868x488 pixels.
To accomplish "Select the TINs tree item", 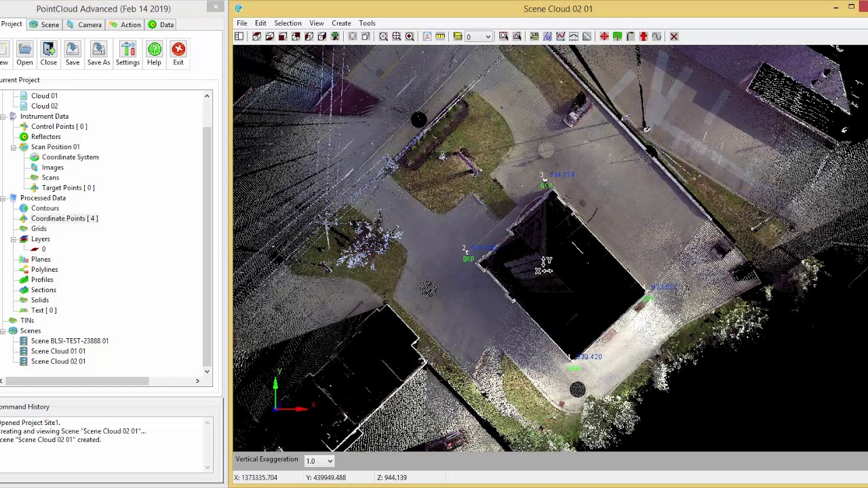I will [x=27, y=321].
